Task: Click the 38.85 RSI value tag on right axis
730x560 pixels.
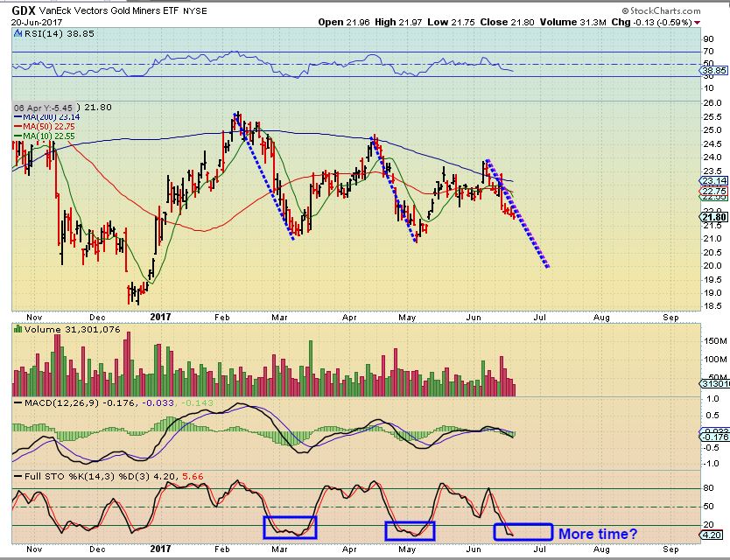Action: [x=713, y=71]
